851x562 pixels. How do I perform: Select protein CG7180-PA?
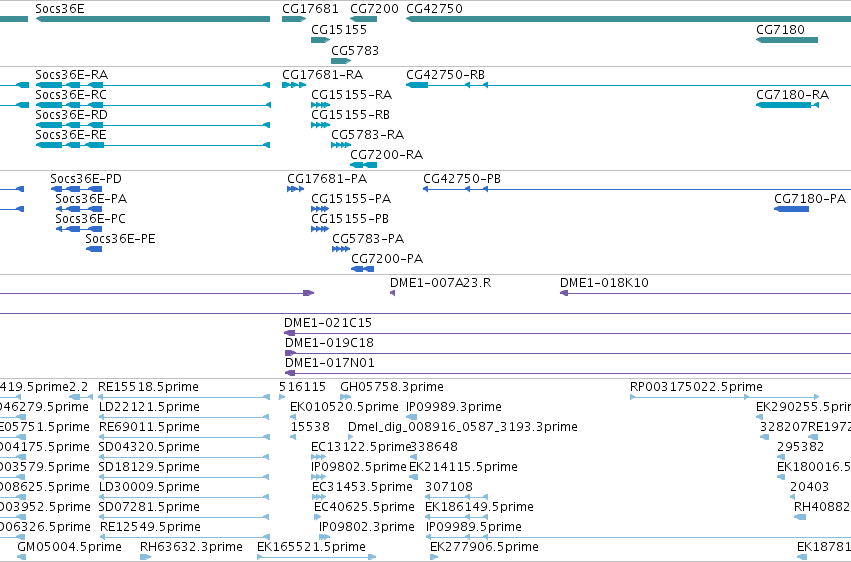(x=792, y=209)
